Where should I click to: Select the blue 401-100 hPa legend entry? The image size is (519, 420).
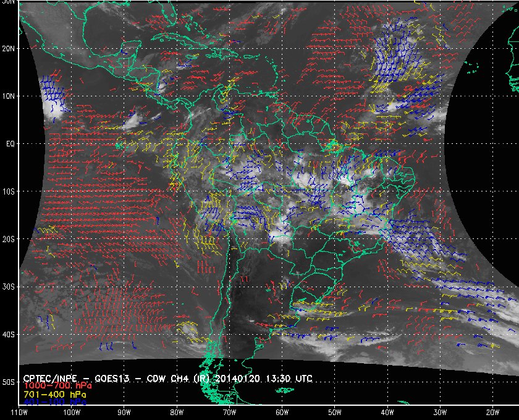click(x=55, y=402)
